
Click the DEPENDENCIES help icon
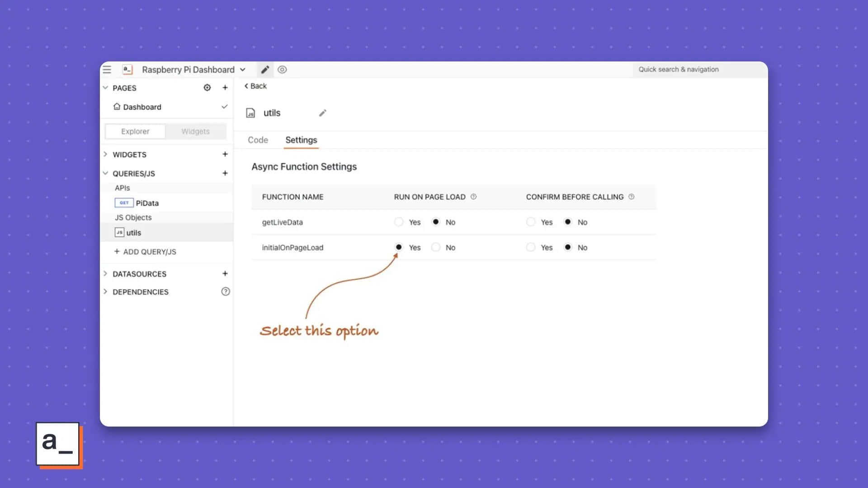(x=225, y=291)
